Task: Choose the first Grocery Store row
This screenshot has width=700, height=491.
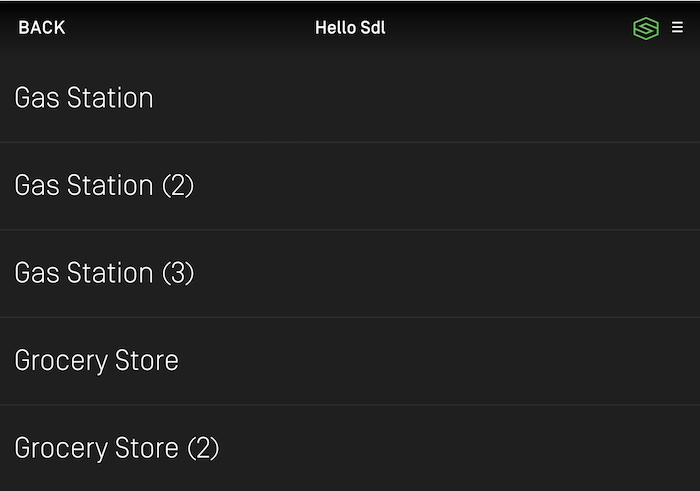Action: pos(96,361)
